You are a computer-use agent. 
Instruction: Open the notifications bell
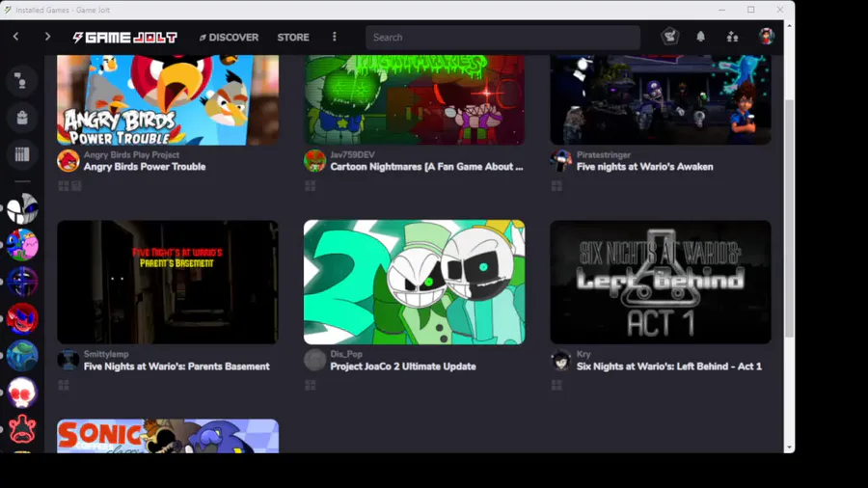click(x=701, y=37)
